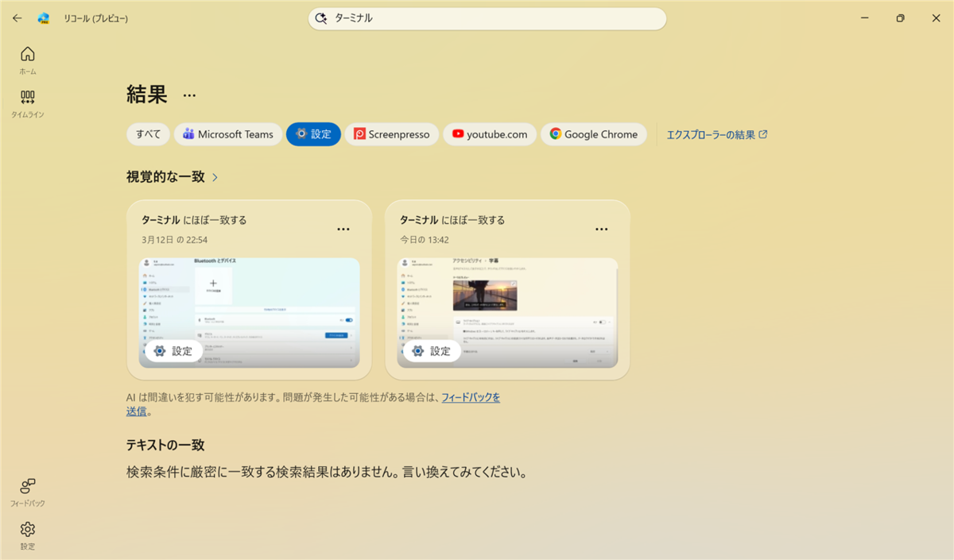Viewport: 954px width, 560px height.
Task: Click the 今日の 13:42 timestamp
Action: tap(425, 239)
